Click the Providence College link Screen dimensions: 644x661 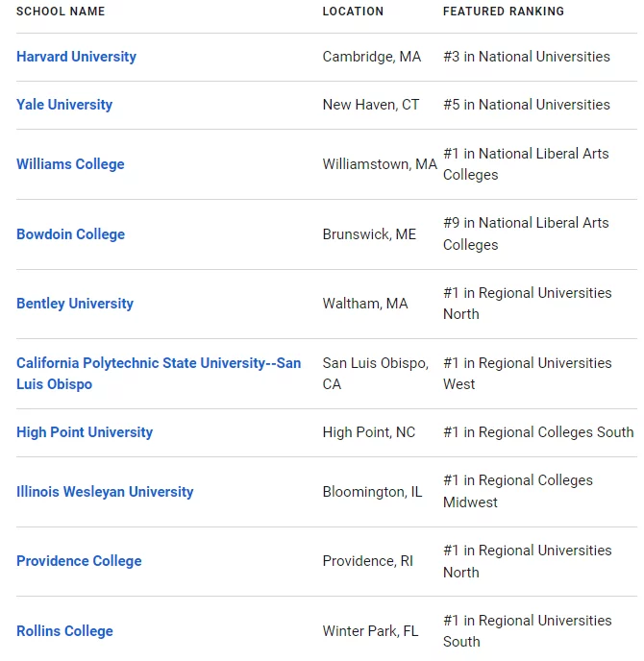pyautogui.click(x=79, y=561)
